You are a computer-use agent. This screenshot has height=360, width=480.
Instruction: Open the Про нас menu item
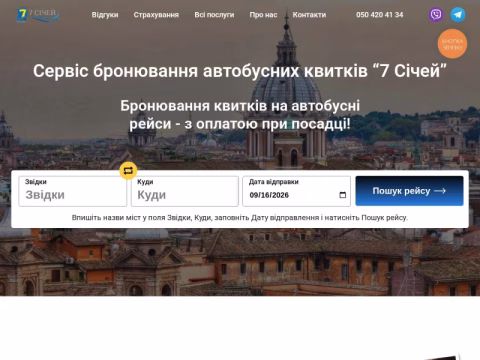pos(263,15)
